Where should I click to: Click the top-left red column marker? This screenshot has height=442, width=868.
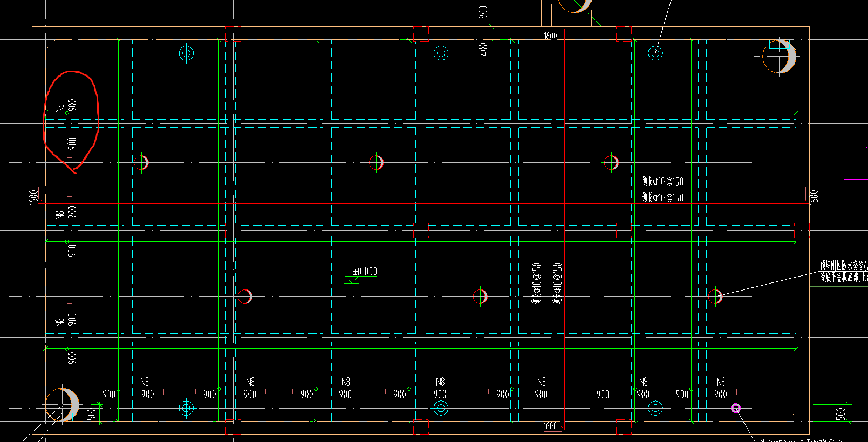[233, 33]
